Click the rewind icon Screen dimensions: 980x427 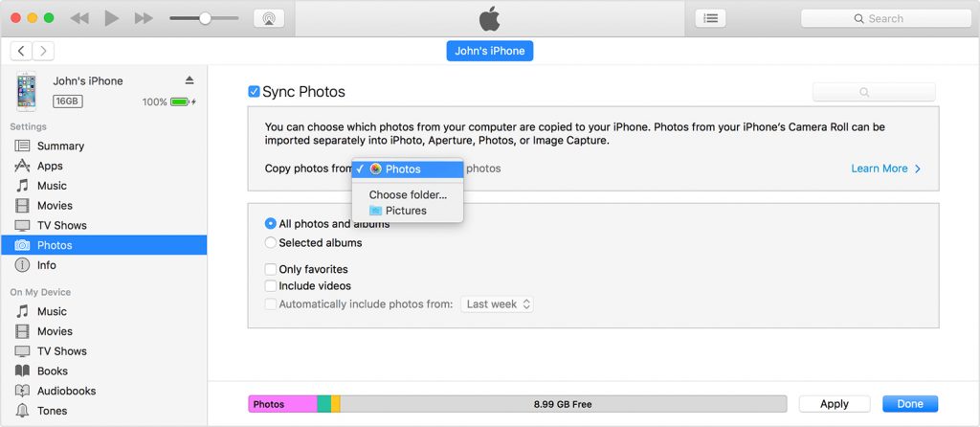80,18
